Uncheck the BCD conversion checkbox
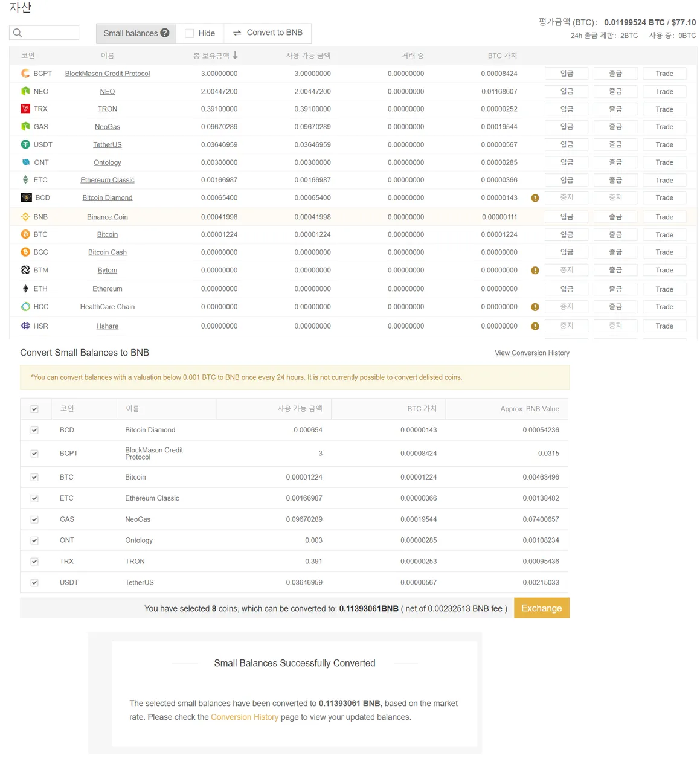Image resolution: width=700 pixels, height=773 pixels. click(34, 430)
